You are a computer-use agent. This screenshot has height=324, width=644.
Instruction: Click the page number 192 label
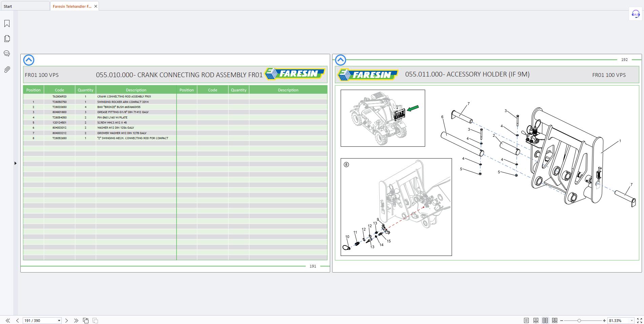point(624,60)
